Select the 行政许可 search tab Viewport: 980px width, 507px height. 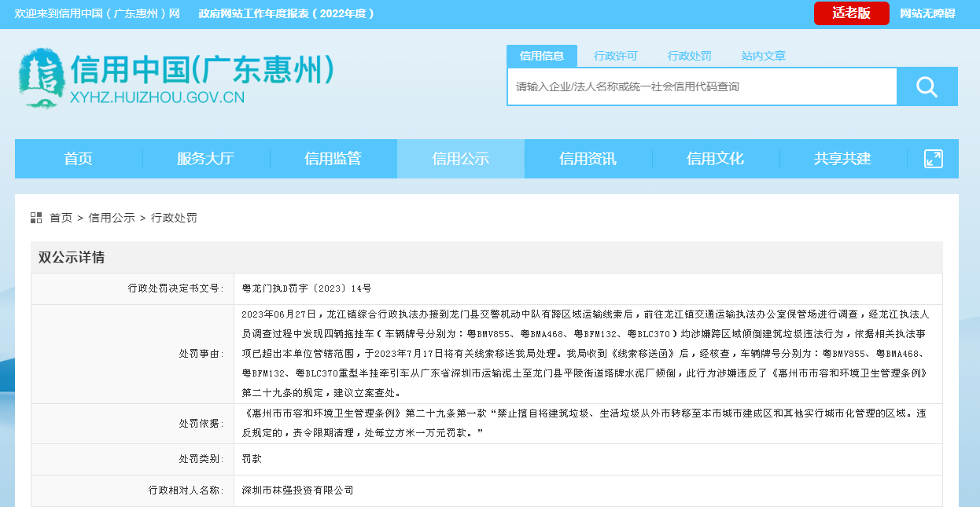tap(616, 56)
